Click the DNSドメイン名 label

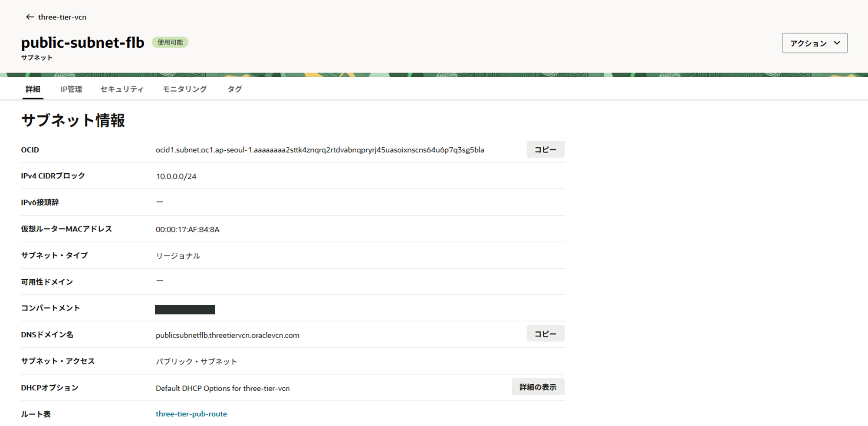point(47,335)
